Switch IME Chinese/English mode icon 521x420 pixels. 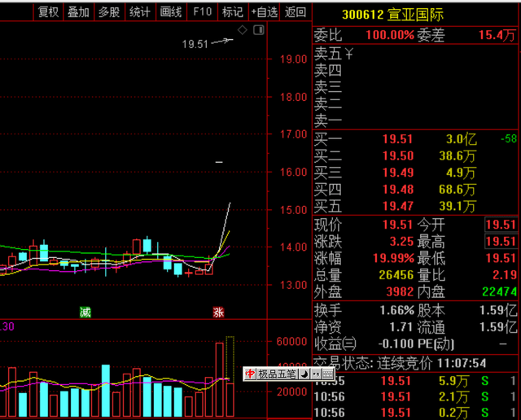pyautogui.click(x=250, y=374)
